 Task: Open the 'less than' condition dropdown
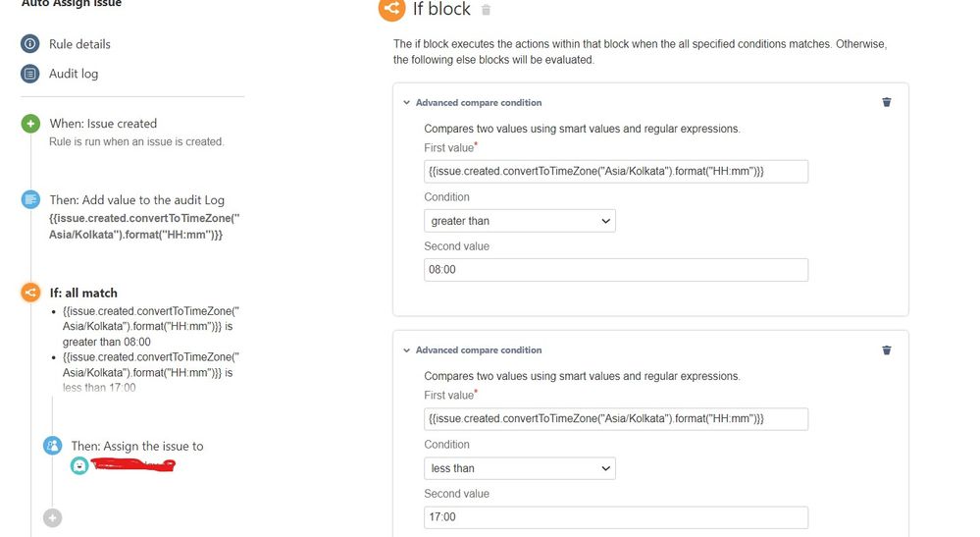coord(519,468)
